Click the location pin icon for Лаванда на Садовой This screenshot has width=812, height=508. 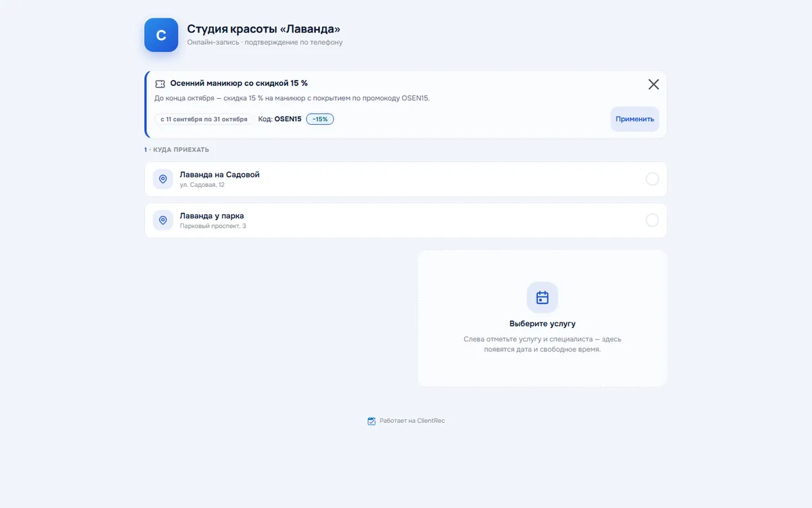pyautogui.click(x=163, y=179)
